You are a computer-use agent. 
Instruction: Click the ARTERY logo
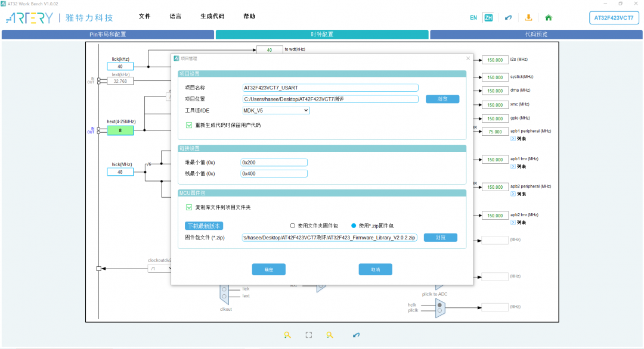click(30, 18)
